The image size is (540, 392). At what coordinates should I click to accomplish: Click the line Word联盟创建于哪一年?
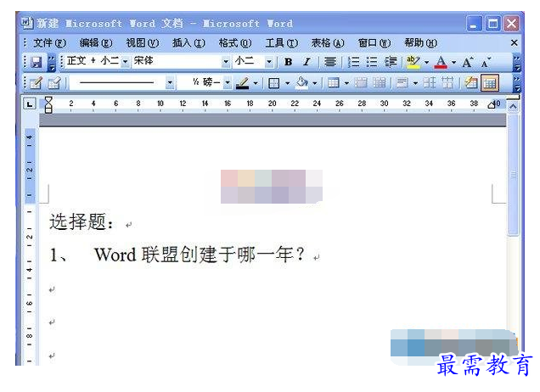coord(200,255)
